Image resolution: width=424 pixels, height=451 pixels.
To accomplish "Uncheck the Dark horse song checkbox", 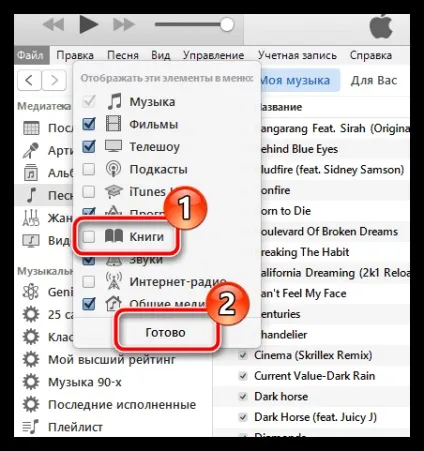I will (243, 397).
